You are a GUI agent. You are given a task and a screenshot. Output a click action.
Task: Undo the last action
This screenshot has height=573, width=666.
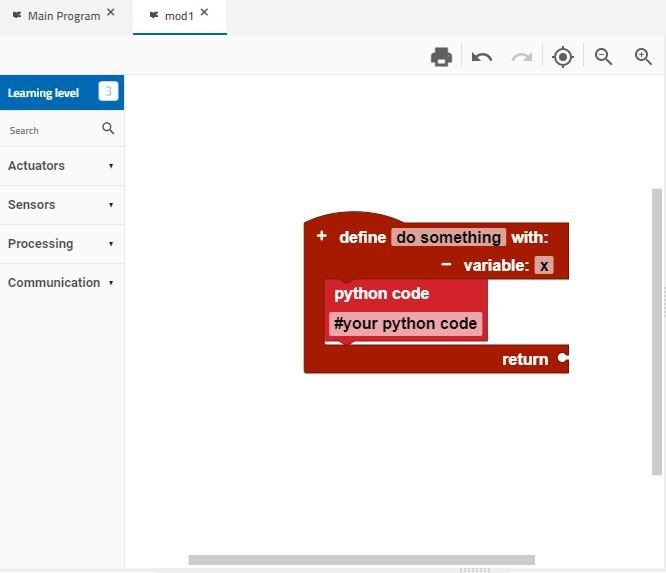click(482, 57)
